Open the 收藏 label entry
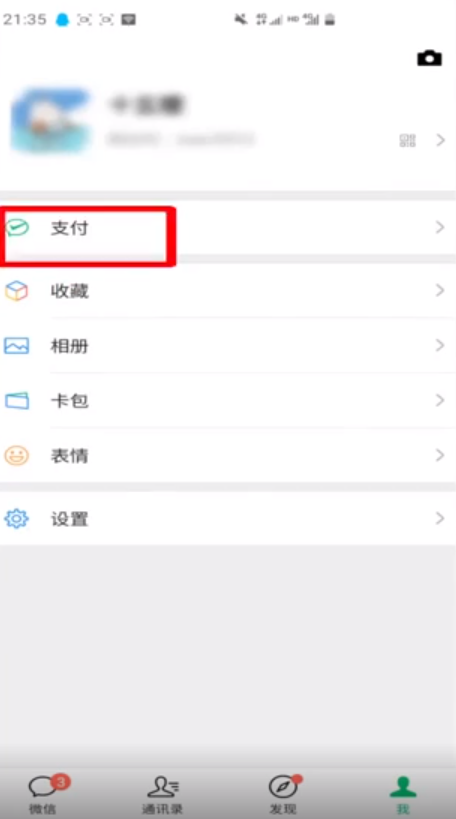456x819 pixels. 69,290
